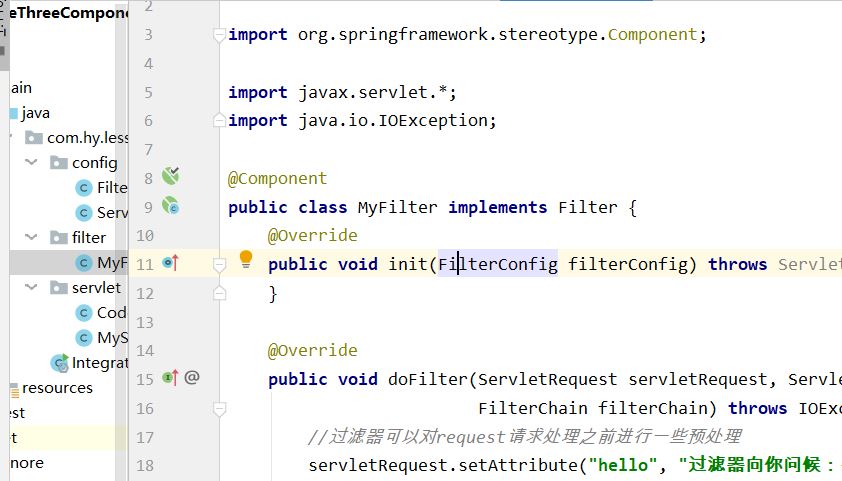Click the FilterConfig type on line 11
Screen dimensions: 842x481
(x=498, y=264)
